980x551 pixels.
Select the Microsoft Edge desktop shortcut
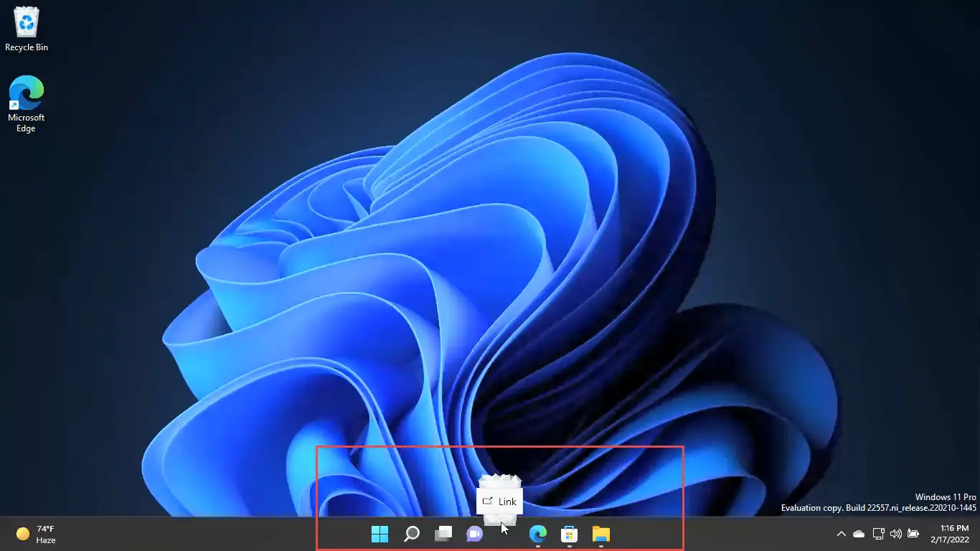click(x=27, y=104)
